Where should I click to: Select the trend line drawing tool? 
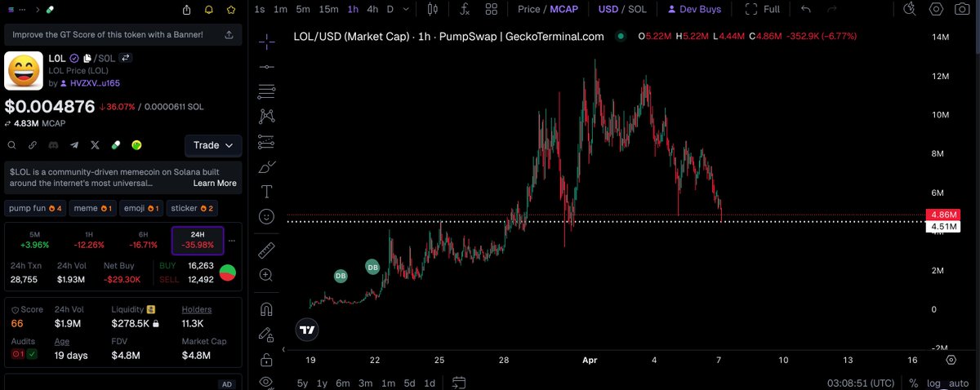[266, 65]
